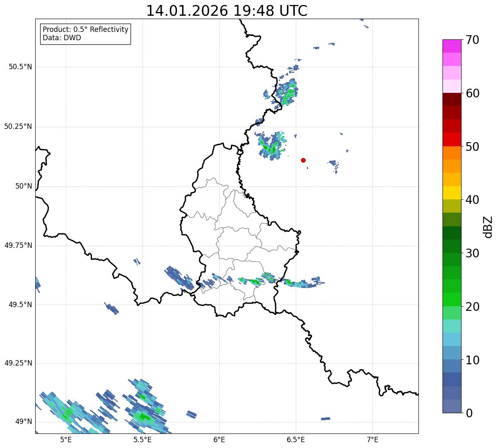Click the 49.25°N latitude label
The width and height of the screenshot is (498, 448).
point(18,363)
